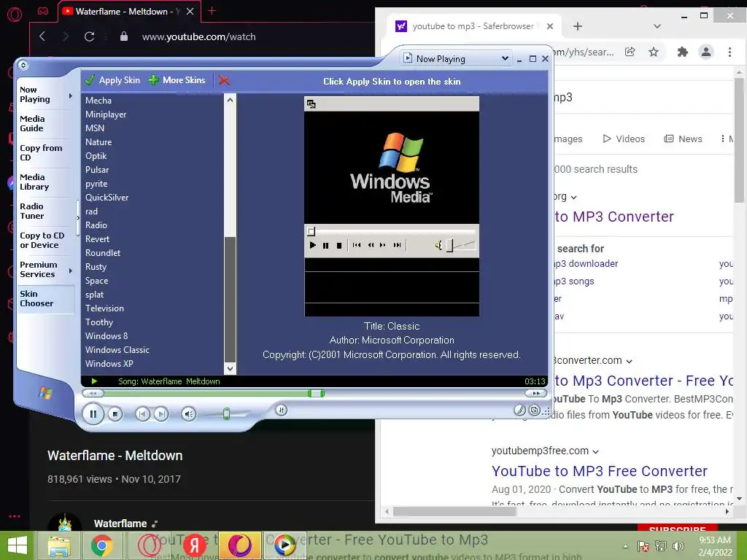Select the rad skin
Image resolution: width=747 pixels, height=560 pixels.
[x=91, y=211]
